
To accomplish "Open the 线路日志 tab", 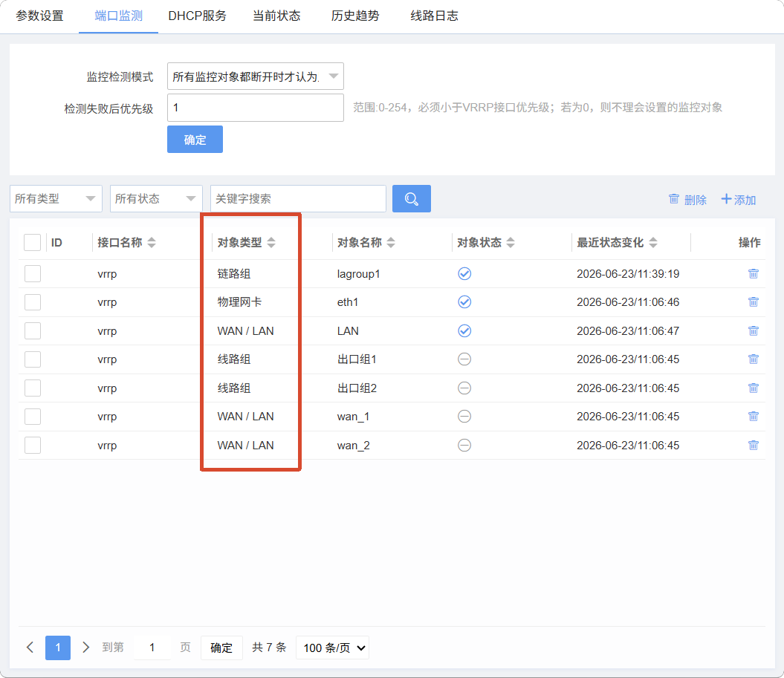I will [434, 16].
